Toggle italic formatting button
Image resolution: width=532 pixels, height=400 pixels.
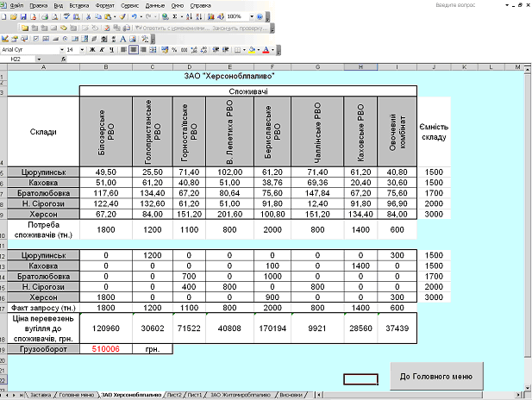[x=101, y=50]
